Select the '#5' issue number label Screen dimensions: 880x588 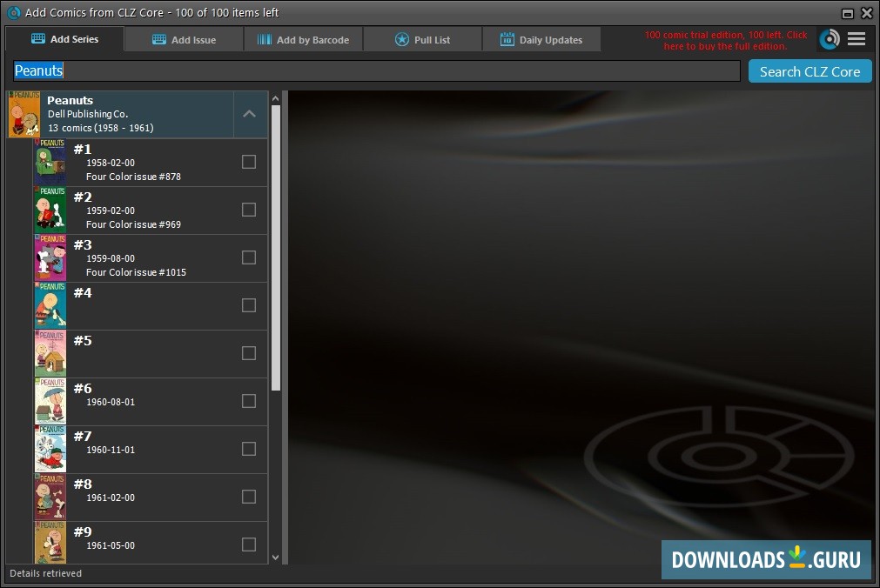click(83, 341)
